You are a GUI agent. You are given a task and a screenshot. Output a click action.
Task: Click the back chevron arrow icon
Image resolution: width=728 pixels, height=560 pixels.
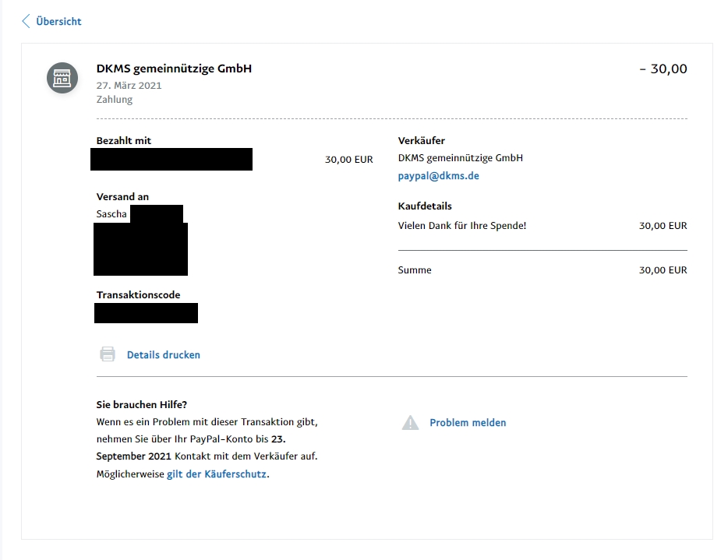pyautogui.click(x=27, y=21)
